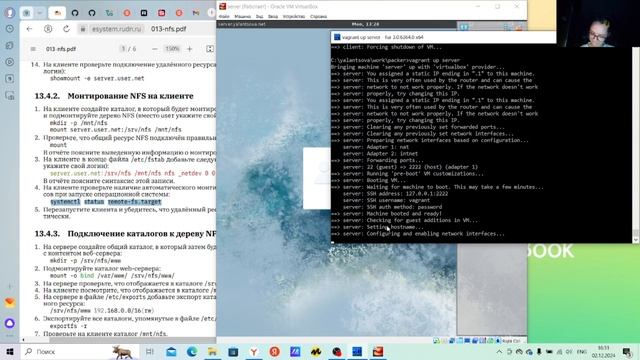Show hidden tray icons chevron
640x360 pixels.
click(x=499, y=351)
